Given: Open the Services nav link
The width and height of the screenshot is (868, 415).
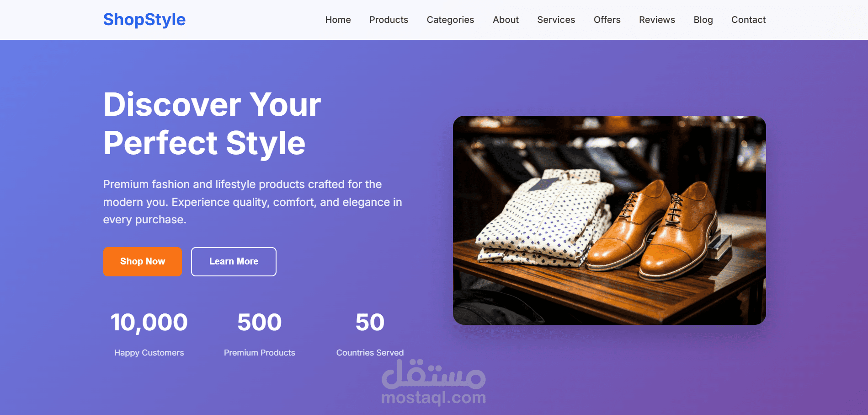Looking at the screenshot, I should (556, 20).
